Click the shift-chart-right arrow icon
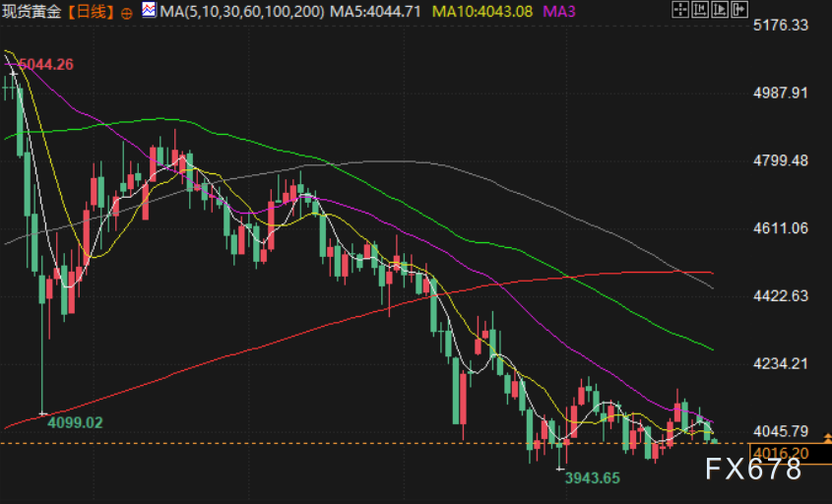 tap(739, 10)
